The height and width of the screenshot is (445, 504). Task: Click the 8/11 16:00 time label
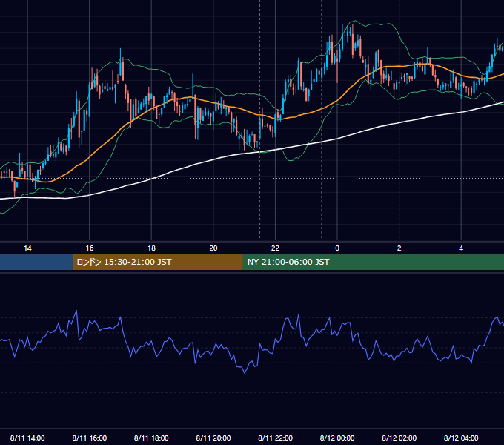90,438
